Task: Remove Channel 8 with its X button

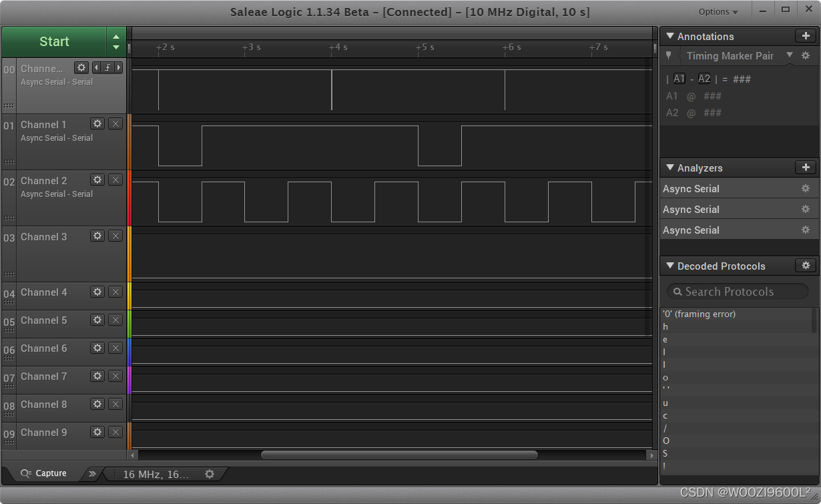Action: 115,404
